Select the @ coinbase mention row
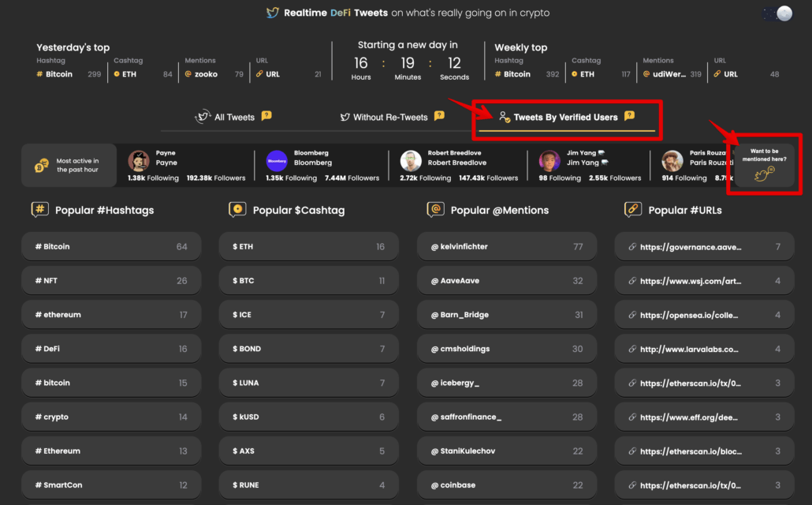The height and width of the screenshot is (505, 812). 507,484
